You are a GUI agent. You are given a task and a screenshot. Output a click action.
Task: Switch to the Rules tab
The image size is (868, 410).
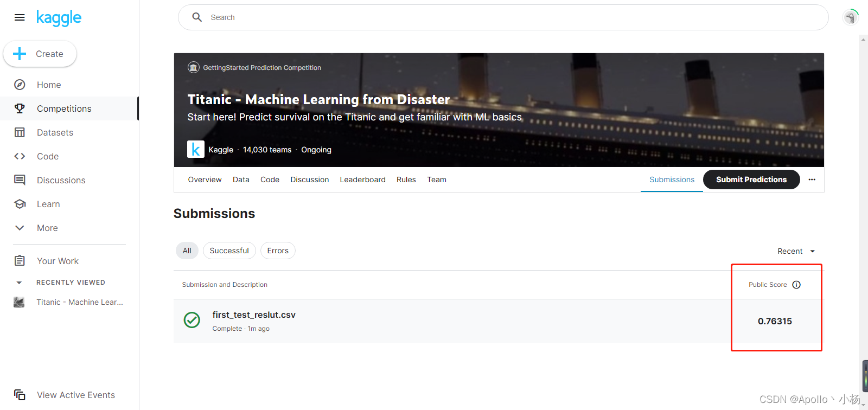point(406,180)
